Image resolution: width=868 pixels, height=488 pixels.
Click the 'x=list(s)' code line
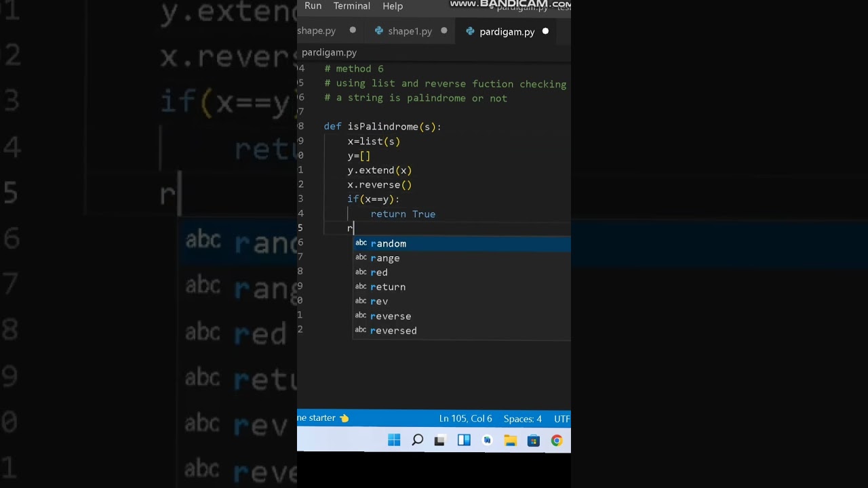(x=374, y=142)
